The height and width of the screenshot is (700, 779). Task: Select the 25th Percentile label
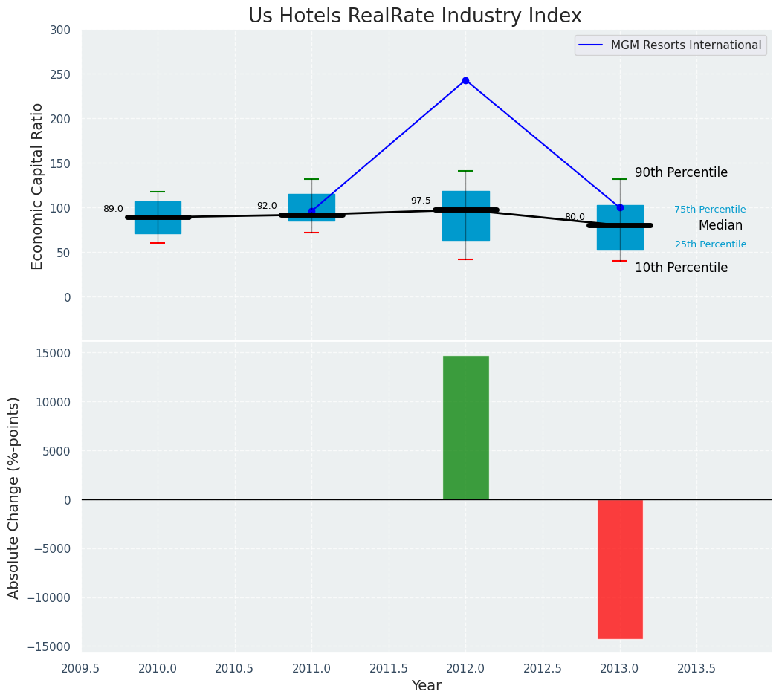coord(710,244)
